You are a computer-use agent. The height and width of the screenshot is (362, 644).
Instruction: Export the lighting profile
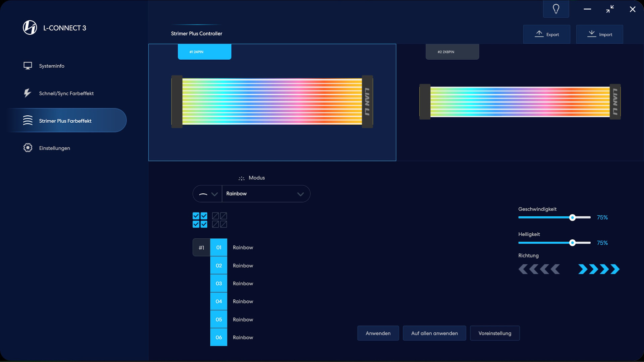[547, 34]
